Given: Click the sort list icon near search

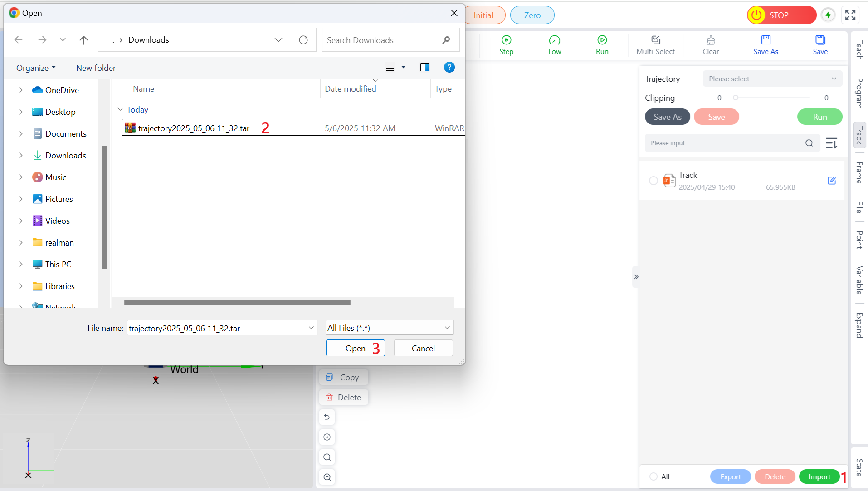Looking at the screenshot, I should point(831,143).
